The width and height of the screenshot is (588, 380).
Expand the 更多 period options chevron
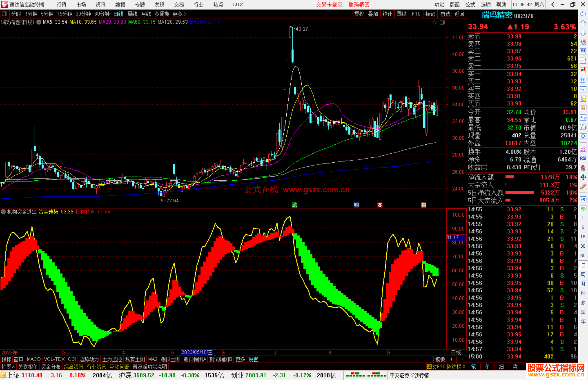[185, 14]
